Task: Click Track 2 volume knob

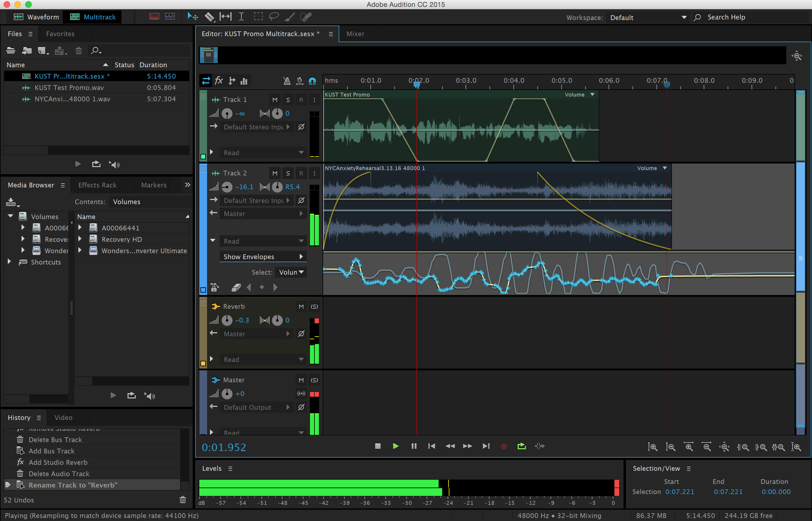Action: (227, 187)
